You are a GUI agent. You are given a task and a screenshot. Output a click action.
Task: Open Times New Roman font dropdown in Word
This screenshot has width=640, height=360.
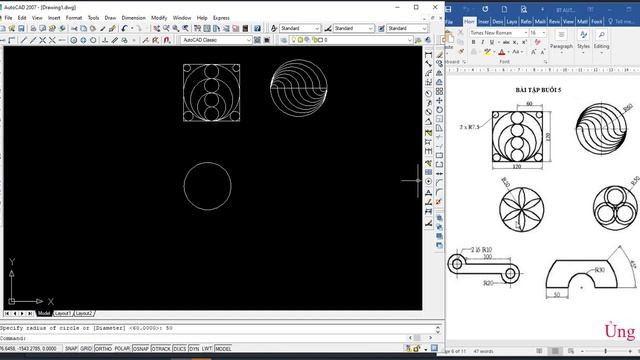[526, 33]
